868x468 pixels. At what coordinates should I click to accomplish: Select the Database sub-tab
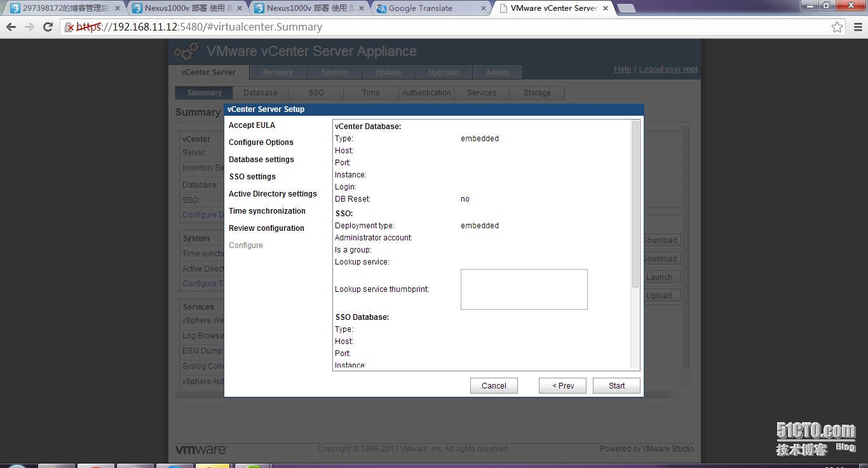click(261, 93)
